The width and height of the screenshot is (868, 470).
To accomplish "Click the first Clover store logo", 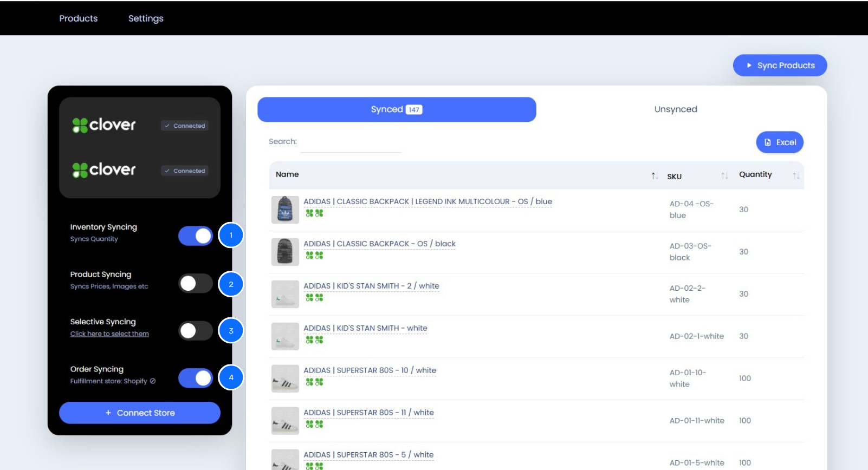I will tap(104, 125).
